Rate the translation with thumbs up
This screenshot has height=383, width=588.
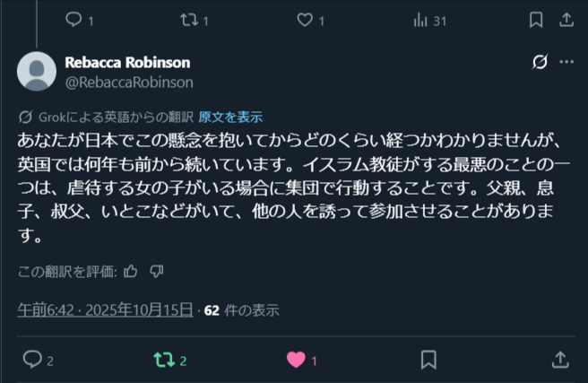point(131,271)
